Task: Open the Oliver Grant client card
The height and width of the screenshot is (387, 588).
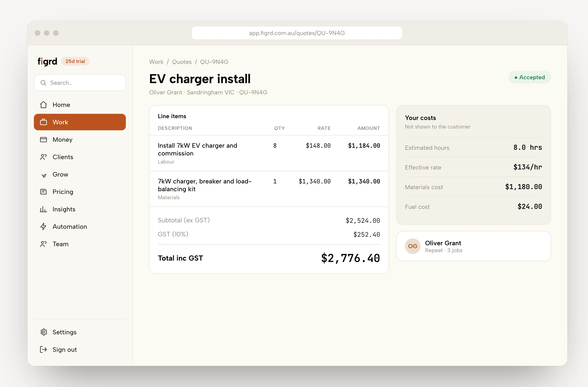Action: tap(473, 246)
